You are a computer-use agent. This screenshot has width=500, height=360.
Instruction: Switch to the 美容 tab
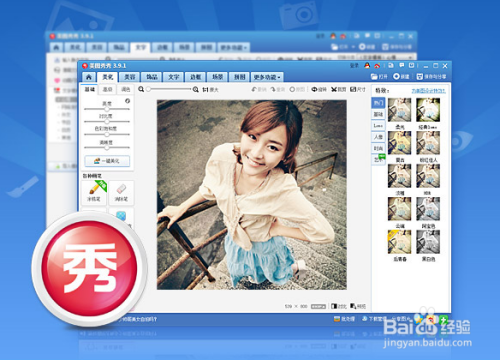coord(130,77)
